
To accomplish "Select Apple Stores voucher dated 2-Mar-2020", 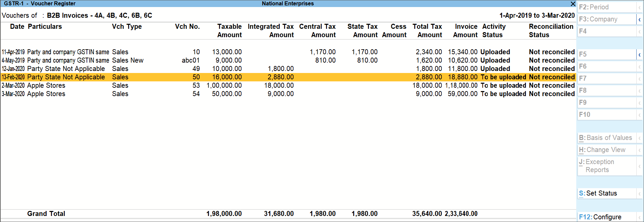I will pyautogui.click(x=288, y=85).
